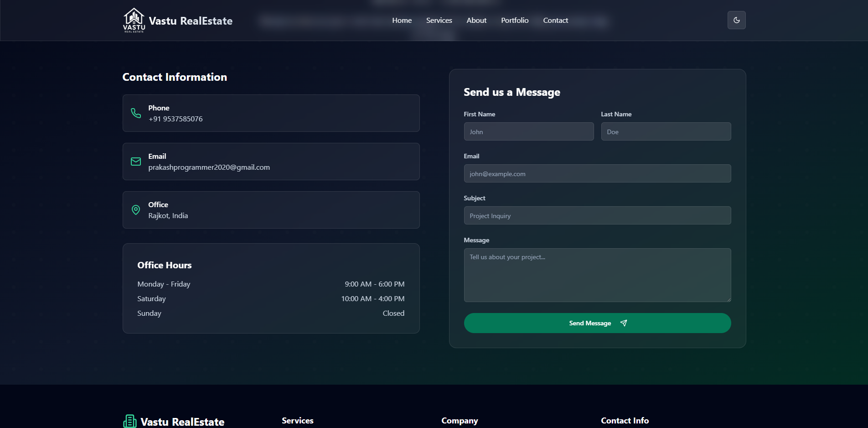Viewport: 868px width, 428px height.
Task: Click the Rajkot, India office text
Action: (168, 215)
